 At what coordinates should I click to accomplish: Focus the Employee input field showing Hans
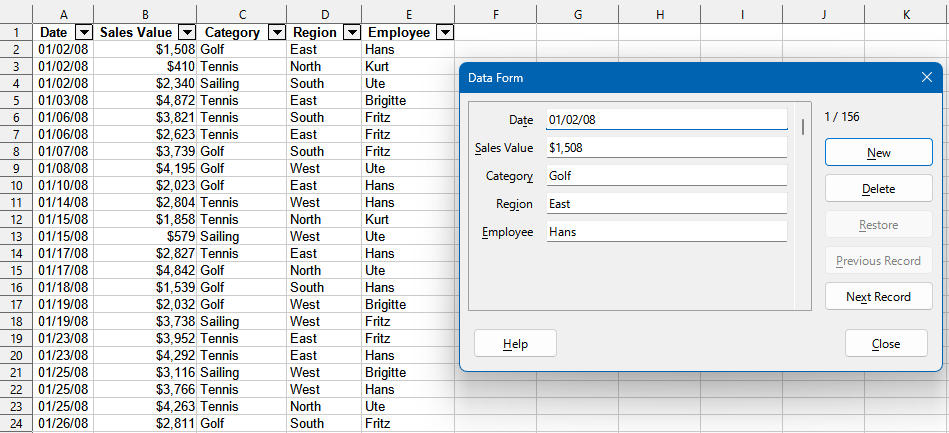tap(666, 231)
